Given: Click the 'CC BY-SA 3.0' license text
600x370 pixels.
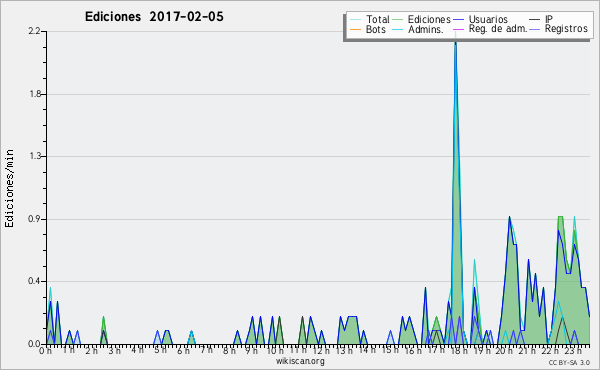Looking at the screenshot, I should coord(569,362).
